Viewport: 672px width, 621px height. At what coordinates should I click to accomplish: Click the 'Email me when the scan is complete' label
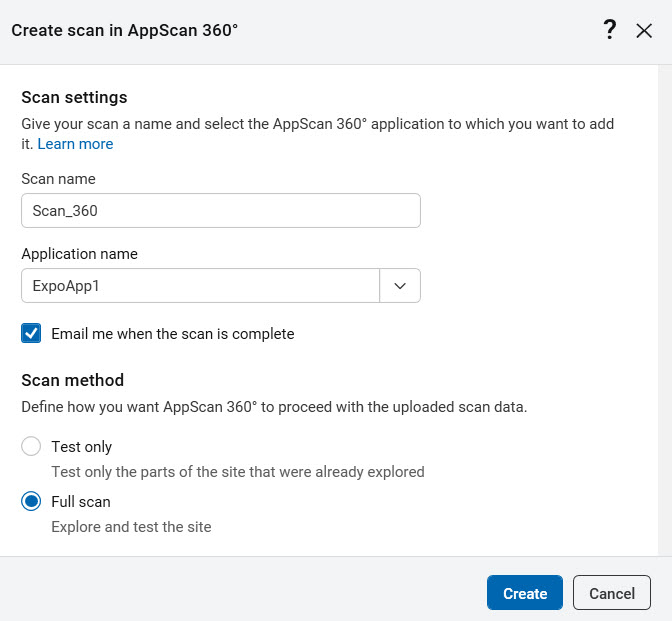coord(172,334)
